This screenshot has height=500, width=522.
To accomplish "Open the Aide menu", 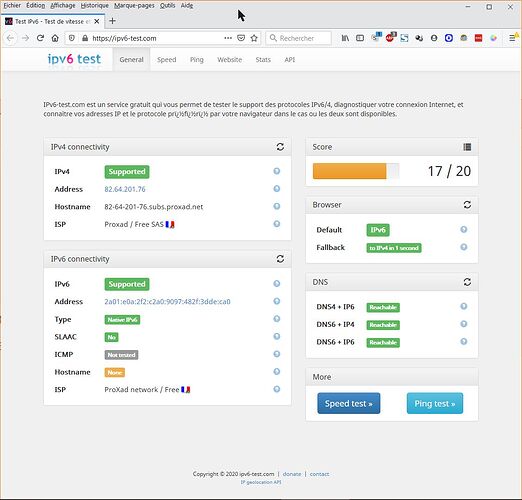I will 187,6.
